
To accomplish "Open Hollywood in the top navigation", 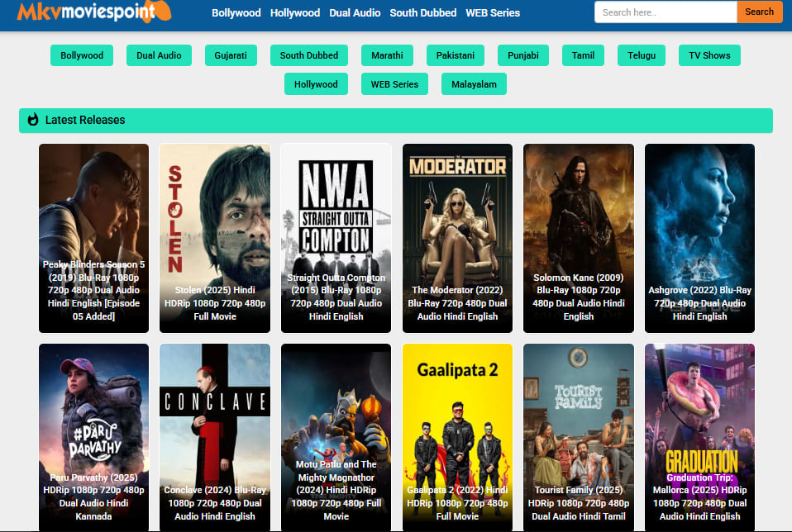I will pos(295,12).
